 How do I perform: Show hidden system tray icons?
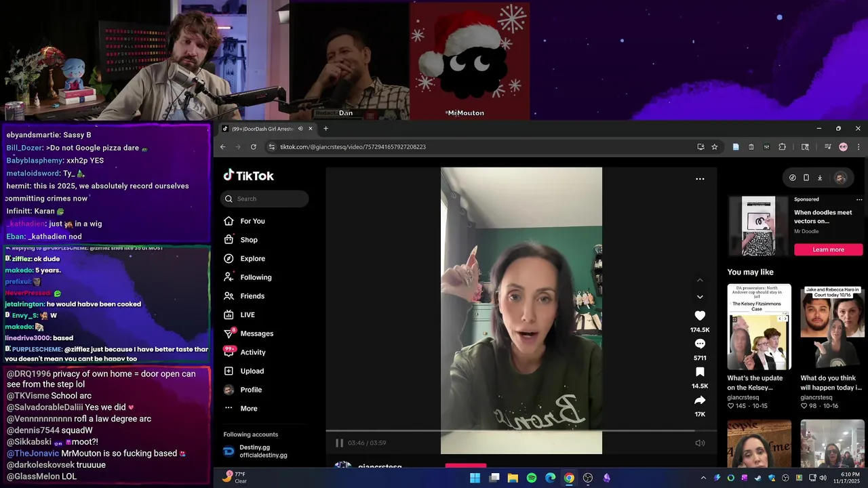[703, 478]
